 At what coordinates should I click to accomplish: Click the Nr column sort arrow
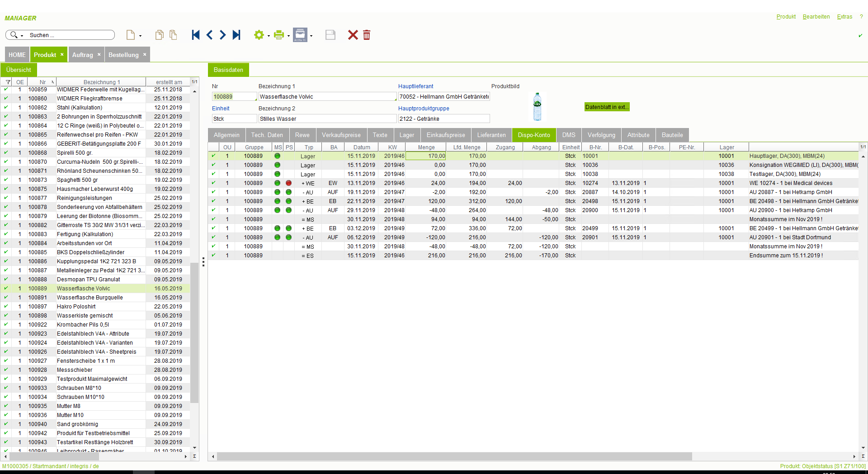(x=52, y=82)
